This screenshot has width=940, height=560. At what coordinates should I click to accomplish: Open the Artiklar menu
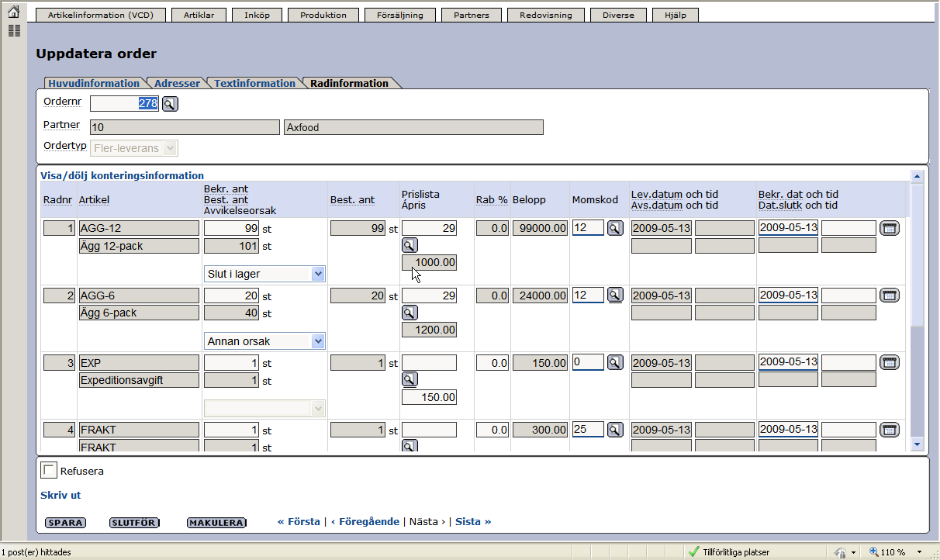tap(199, 15)
